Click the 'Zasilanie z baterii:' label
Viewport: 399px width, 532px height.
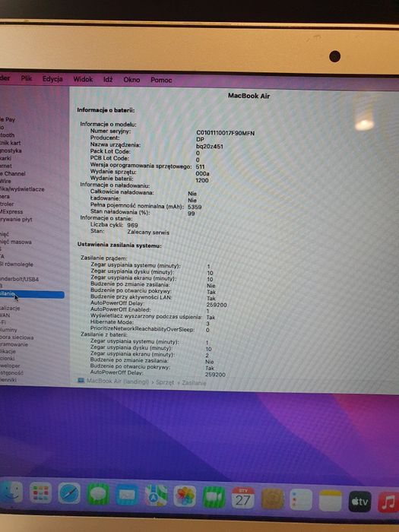(104, 334)
